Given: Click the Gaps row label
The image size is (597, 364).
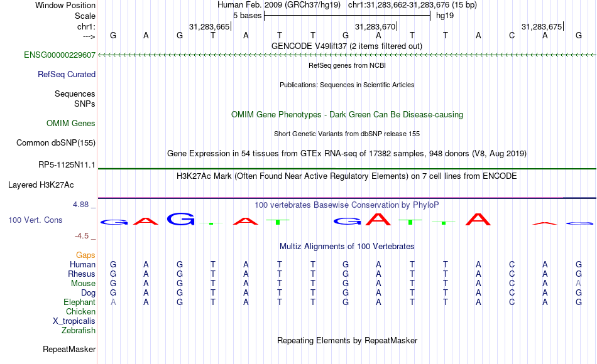Looking at the screenshot, I should pos(85,255).
